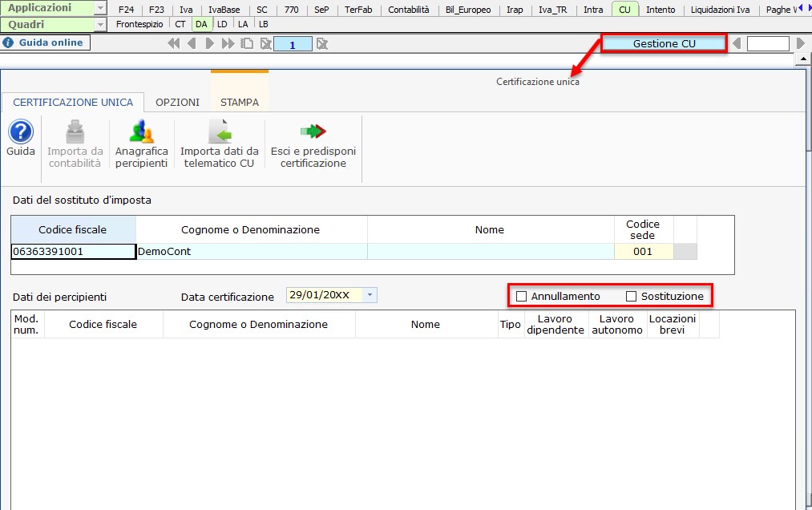This screenshot has height=510, width=812.
Task: Click left arrow next to Gestione CU
Action: [737, 43]
